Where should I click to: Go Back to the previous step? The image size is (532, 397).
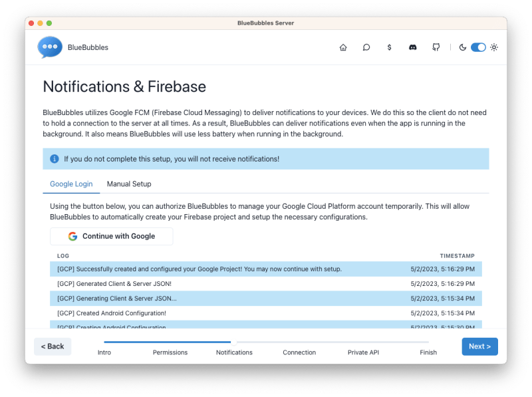coord(53,346)
